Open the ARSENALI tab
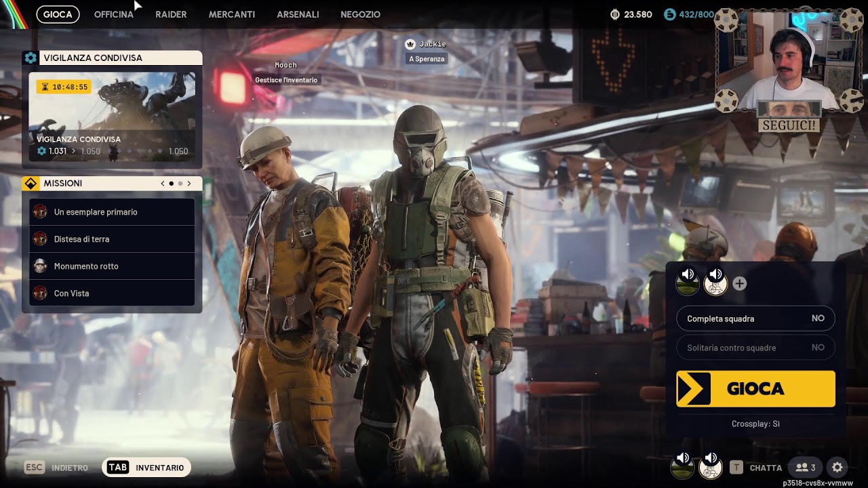The image size is (868, 488). click(x=298, y=14)
